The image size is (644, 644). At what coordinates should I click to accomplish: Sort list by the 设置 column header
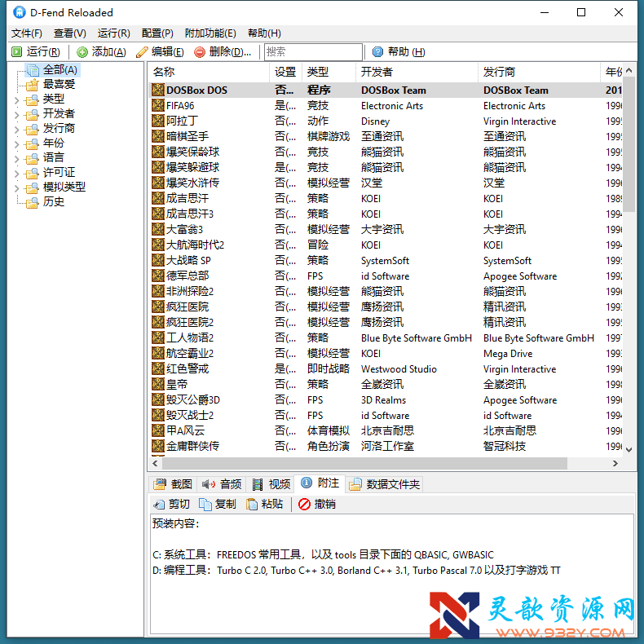285,72
